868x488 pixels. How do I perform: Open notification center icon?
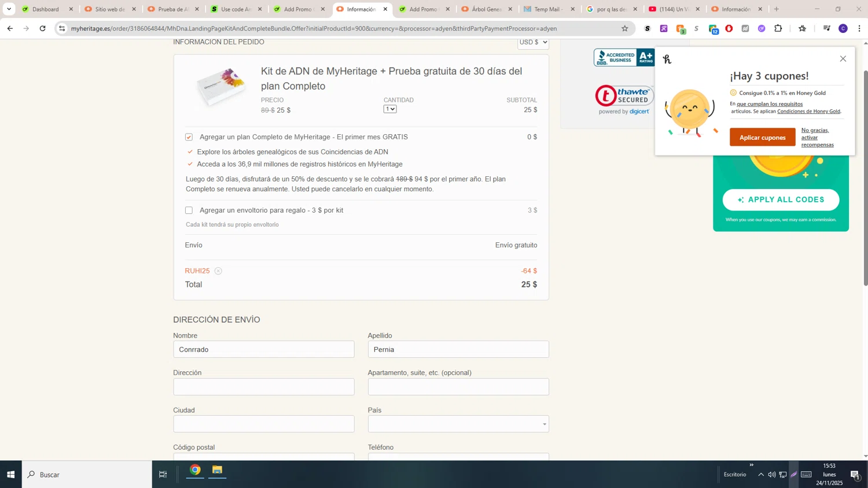[x=855, y=475]
